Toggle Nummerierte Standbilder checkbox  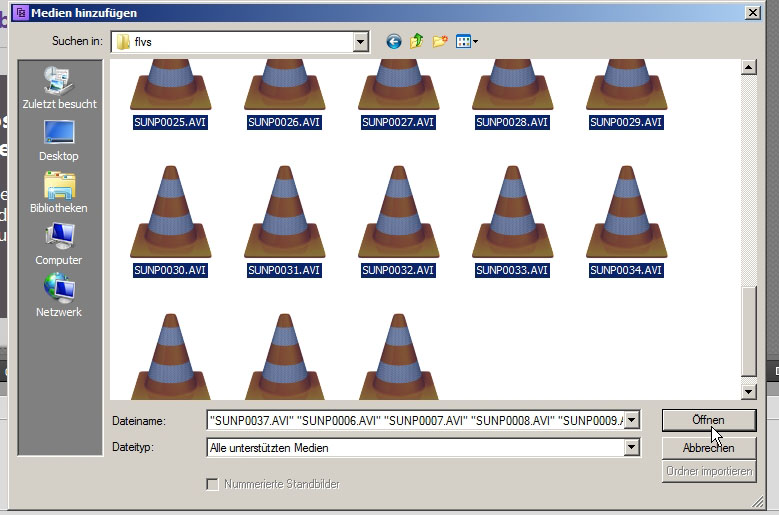pyautogui.click(x=212, y=484)
